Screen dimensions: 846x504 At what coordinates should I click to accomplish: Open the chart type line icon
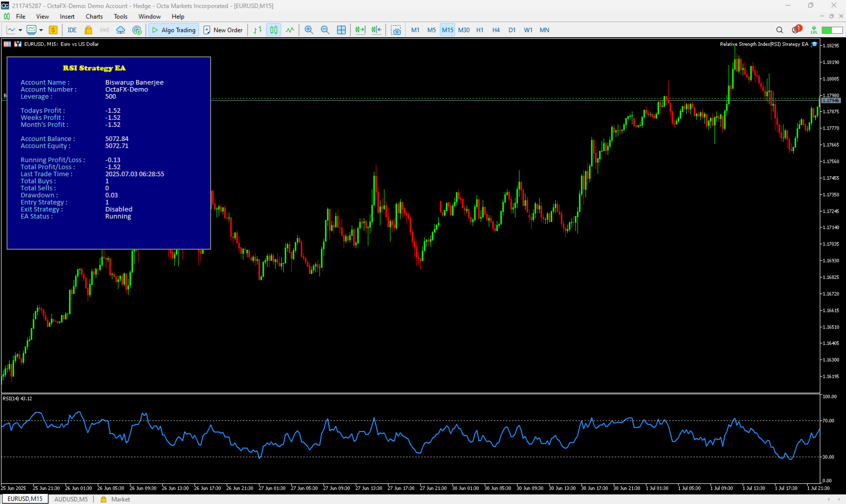(x=11, y=30)
